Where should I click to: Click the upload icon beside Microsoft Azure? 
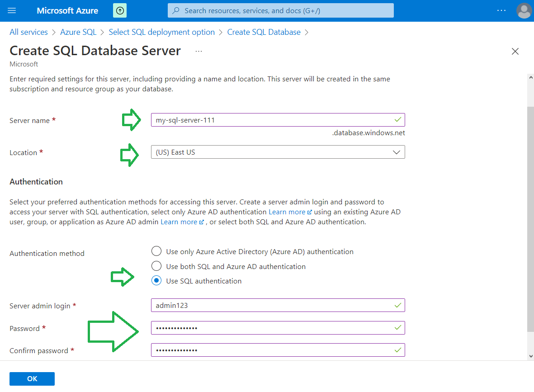[120, 10]
